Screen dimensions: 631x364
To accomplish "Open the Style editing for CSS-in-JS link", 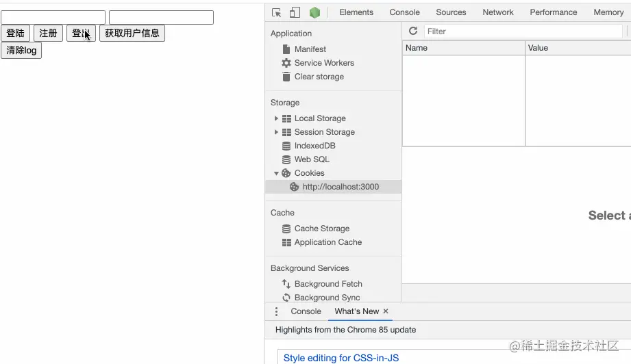I will [341, 358].
